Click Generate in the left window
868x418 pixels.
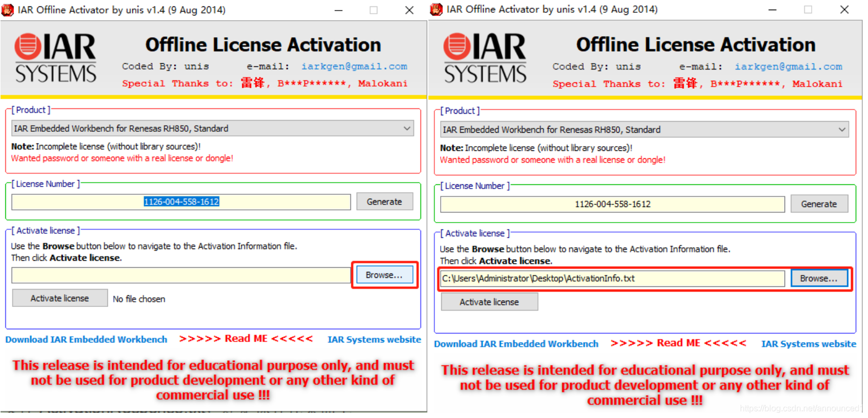[384, 202]
